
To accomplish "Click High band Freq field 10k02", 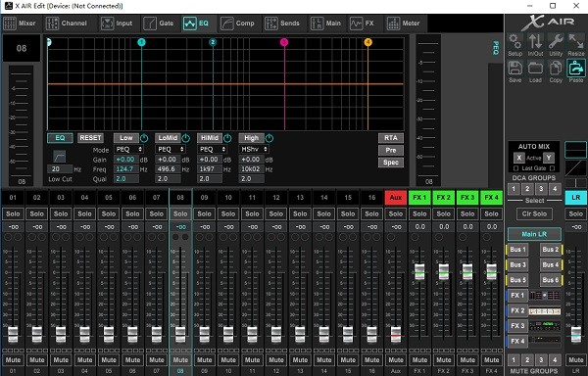I will [x=251, y=169].
